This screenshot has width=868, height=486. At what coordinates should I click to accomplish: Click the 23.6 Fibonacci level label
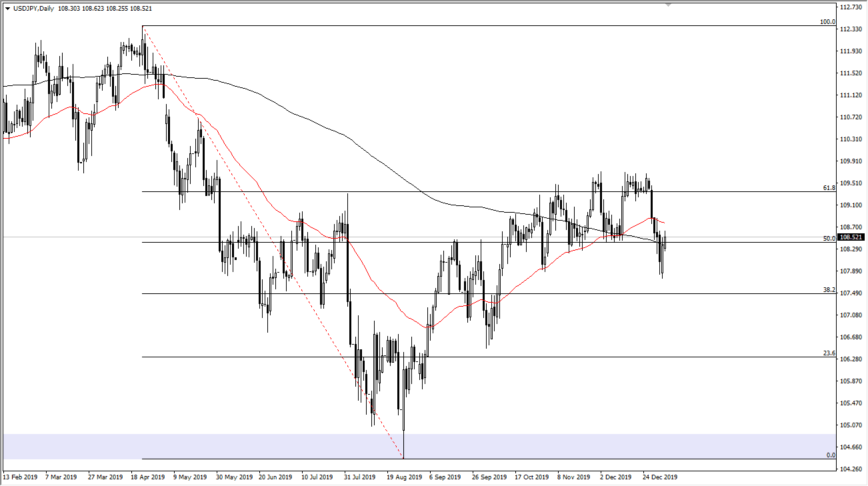point(830,351)
